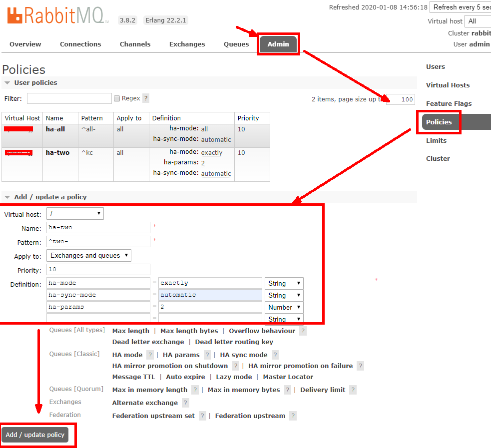The height and width of the screenshot is (448, 491).
Task: Click the ha-sync-mode value field 'automatic'
Action: 210,295
